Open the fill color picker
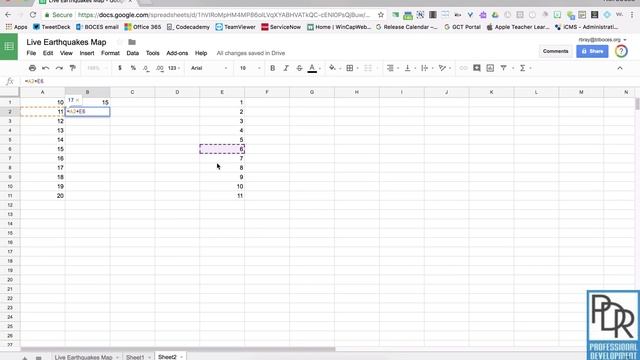 point(334,68)
